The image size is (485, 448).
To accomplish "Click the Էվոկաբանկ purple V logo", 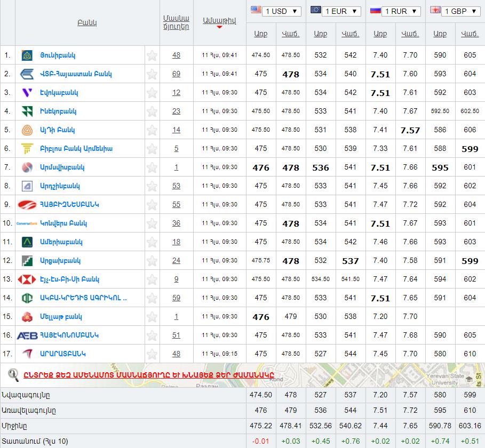I will click(27, 93).
